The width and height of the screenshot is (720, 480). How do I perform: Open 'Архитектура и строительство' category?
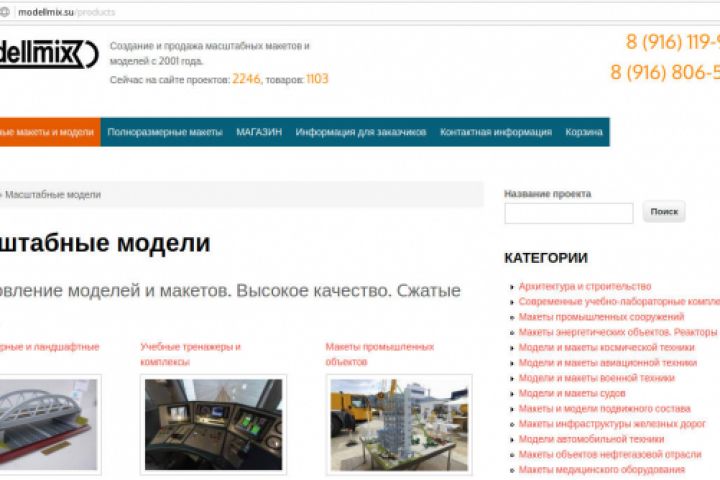point(585,287)
